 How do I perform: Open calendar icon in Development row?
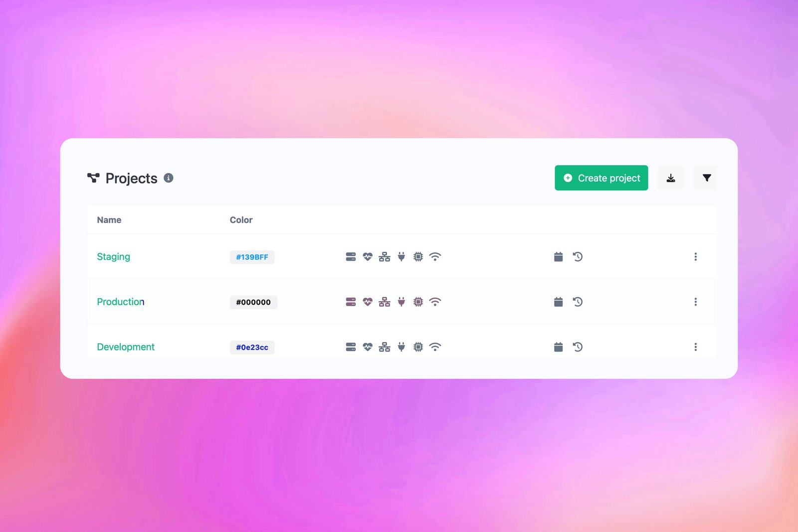[559, 347]
